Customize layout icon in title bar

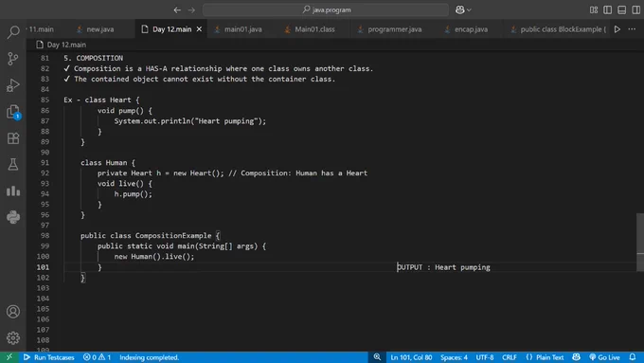point(594,9)
